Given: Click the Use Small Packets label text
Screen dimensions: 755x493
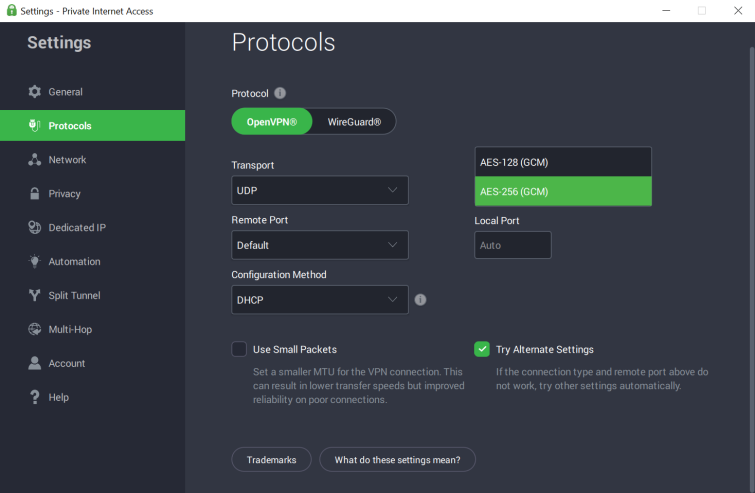Looking at the screenshot, I should (295, 350).
